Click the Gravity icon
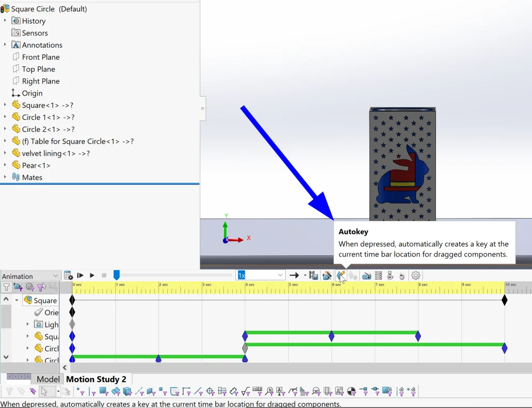 pos(402,276)
